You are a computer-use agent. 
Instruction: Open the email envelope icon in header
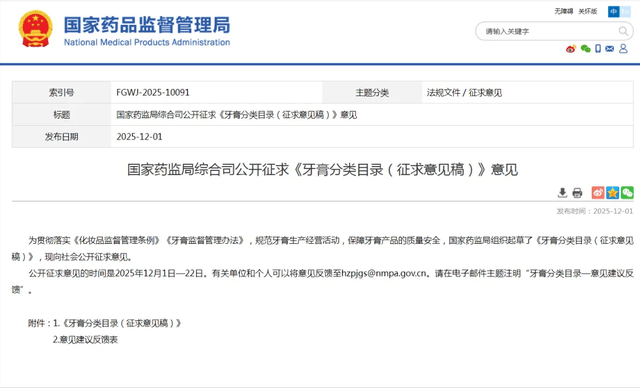click(610, 49)
